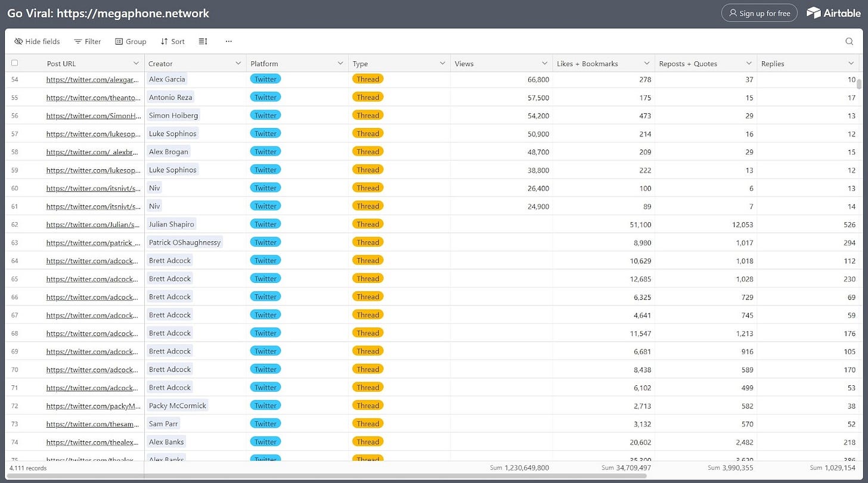Image resolution: width=868 pixels, height=483 pixels.
Task: Open Julian Shapiro's post URL link
Action: [94, 225]
